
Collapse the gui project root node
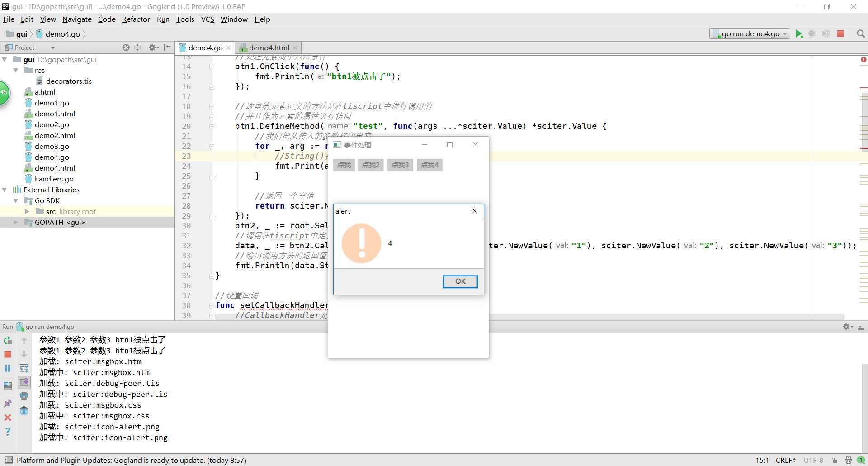[5, 59]
